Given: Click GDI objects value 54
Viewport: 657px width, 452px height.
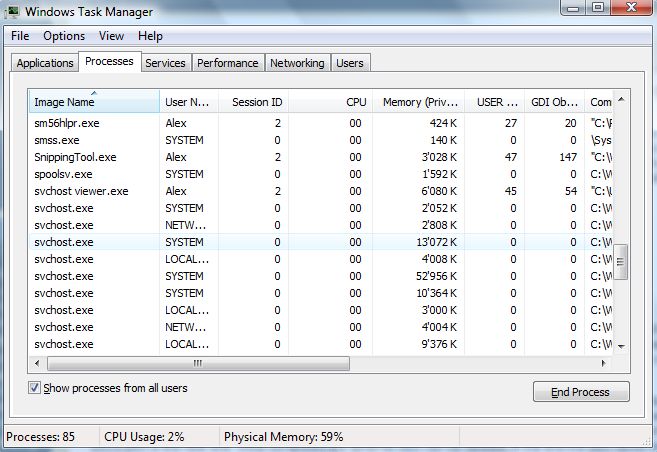Looking at the screenshot, I should 571,191.
